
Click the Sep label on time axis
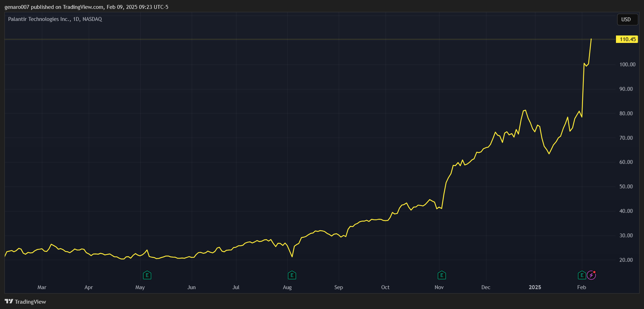point(339,287)
